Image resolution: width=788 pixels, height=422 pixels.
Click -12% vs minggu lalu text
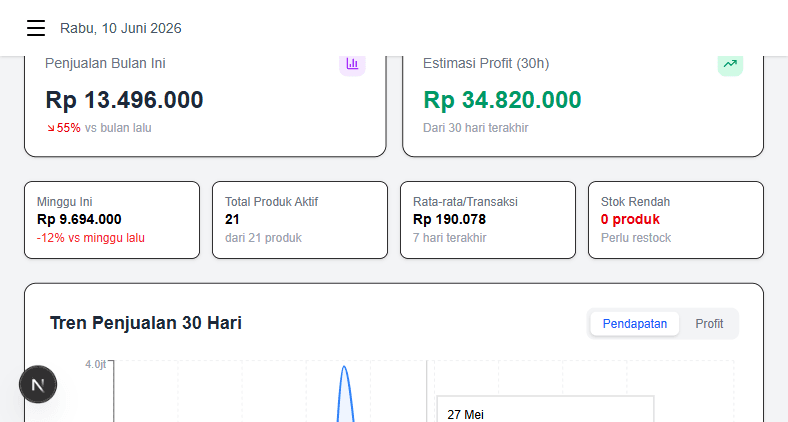[x=90, y=238]
